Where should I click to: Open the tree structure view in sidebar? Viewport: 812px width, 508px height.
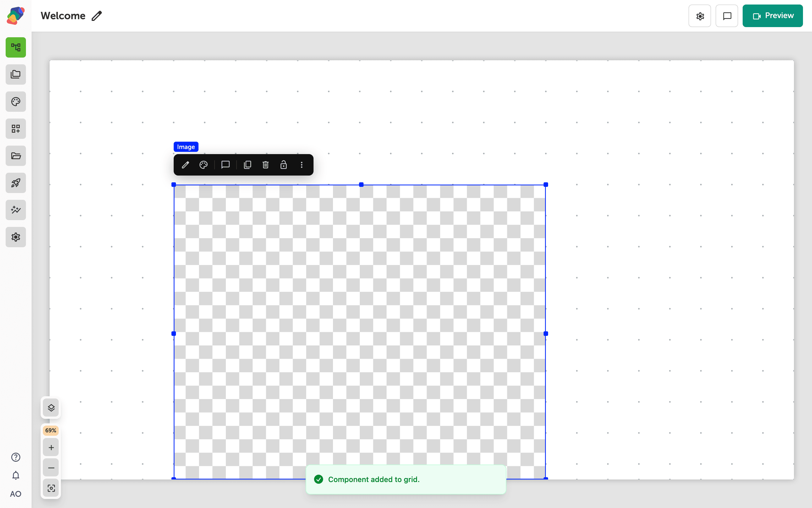(x=16, y=47)
